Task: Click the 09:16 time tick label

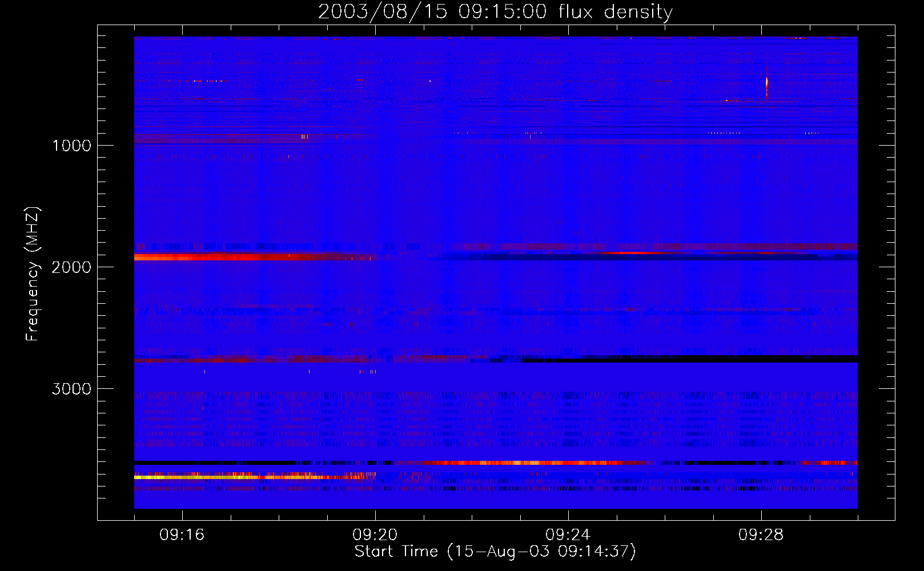Action: coord(182,535)
